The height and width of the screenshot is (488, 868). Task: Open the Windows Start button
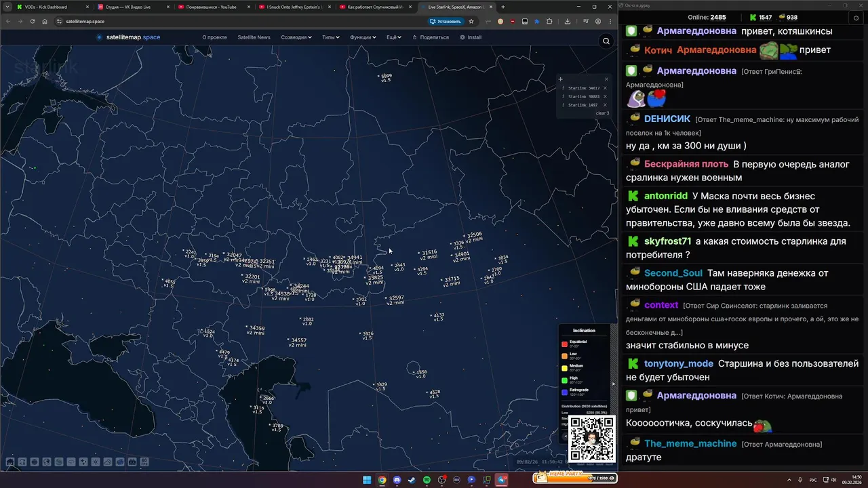pos(367,480)
